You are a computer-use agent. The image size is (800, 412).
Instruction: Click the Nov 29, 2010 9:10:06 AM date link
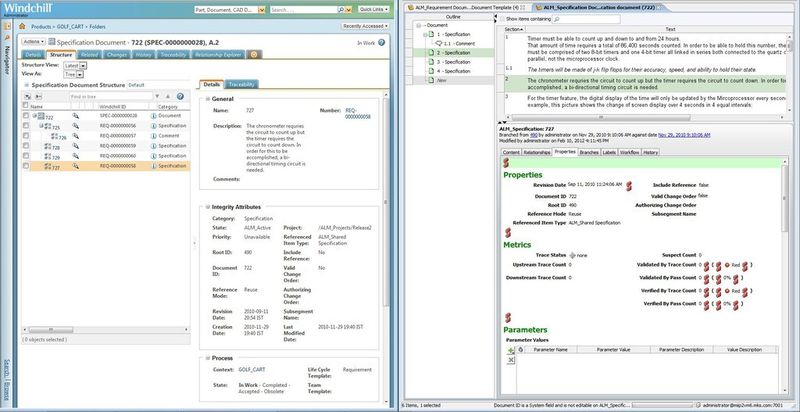coord(684,135)
